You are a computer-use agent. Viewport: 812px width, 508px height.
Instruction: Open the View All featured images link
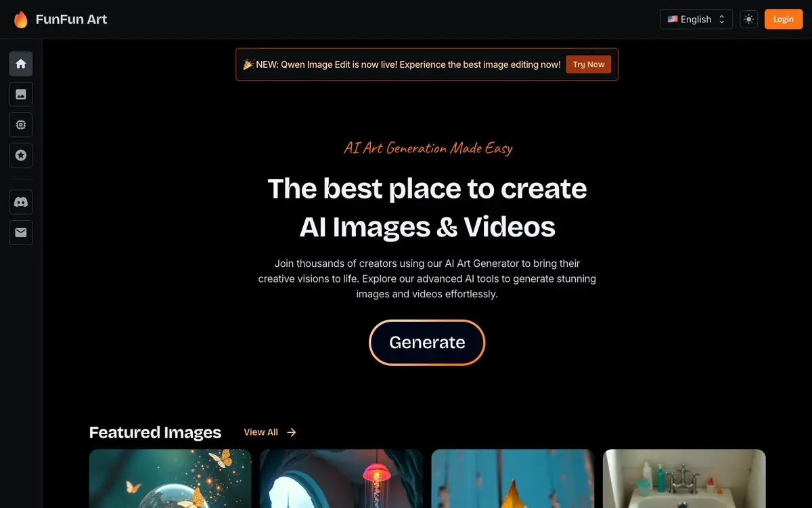[261, 432]
